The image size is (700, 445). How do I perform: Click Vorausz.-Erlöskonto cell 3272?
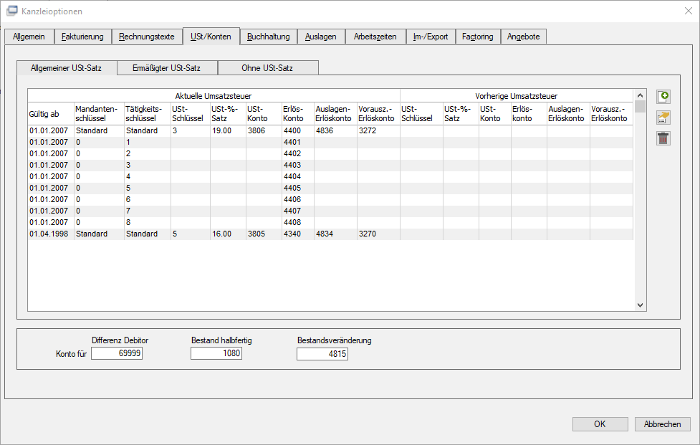(379, 131)
